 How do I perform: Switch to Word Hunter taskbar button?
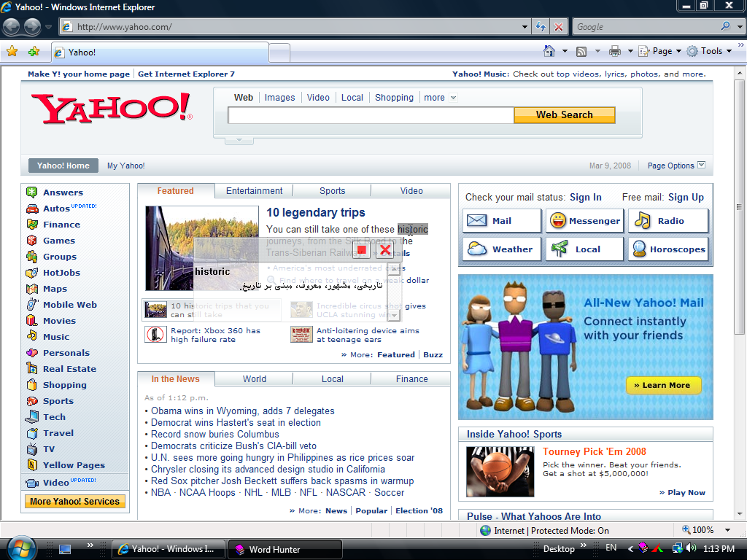285,549
